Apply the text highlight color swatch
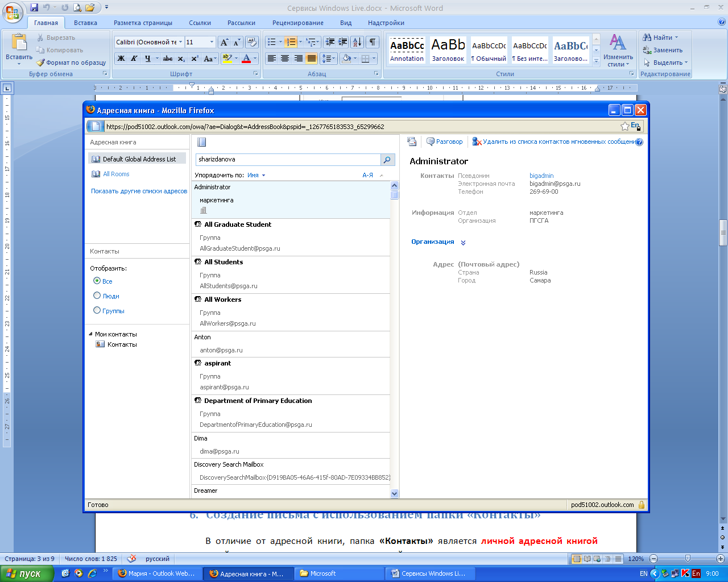The height and width of the screenshot is (582, 728). (x=227, y=59)
